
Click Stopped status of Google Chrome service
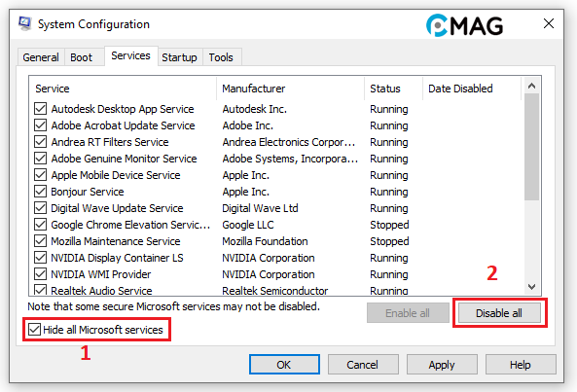point(389,225)
